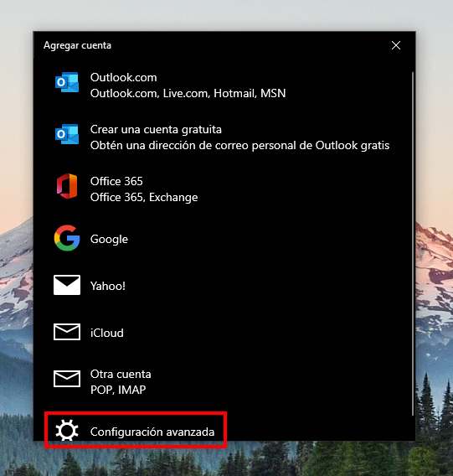
Task: Click the Agregar cuenta dialog title
Action: 77,45
